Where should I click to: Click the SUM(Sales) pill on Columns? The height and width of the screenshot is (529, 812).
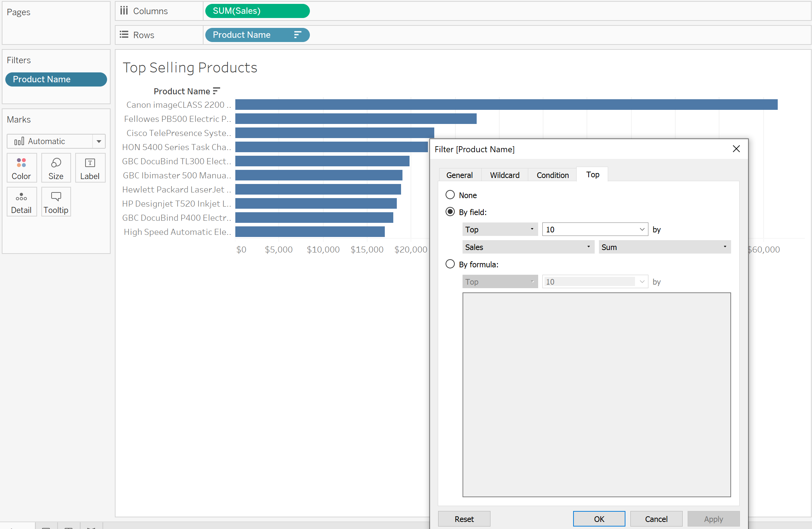[257, 11]
